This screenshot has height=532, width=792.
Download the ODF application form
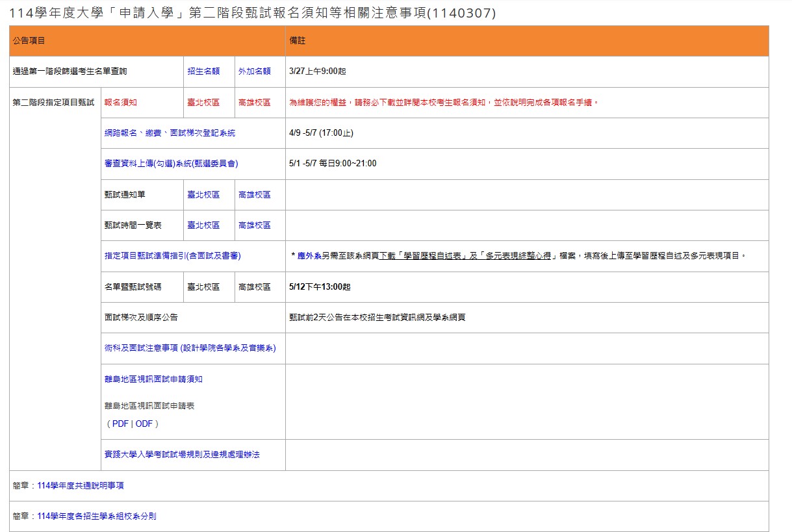tap(144, 424)
